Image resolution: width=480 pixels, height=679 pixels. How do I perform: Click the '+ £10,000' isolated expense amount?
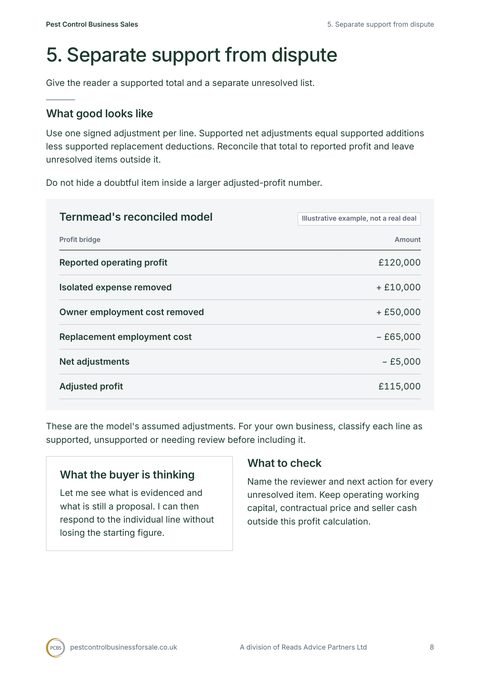click(398, 287)
